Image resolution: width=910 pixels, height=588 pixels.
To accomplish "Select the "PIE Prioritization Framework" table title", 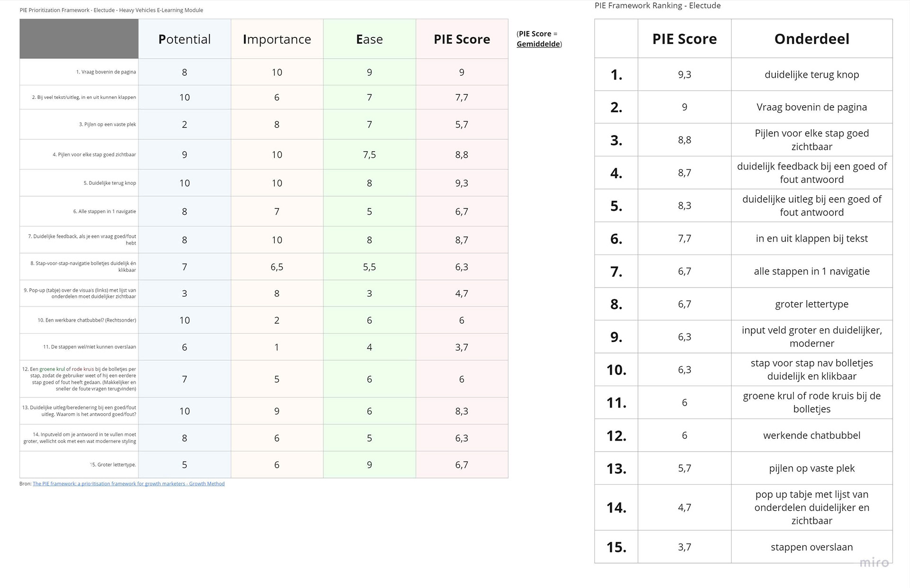I will click(x=111, y=10).
